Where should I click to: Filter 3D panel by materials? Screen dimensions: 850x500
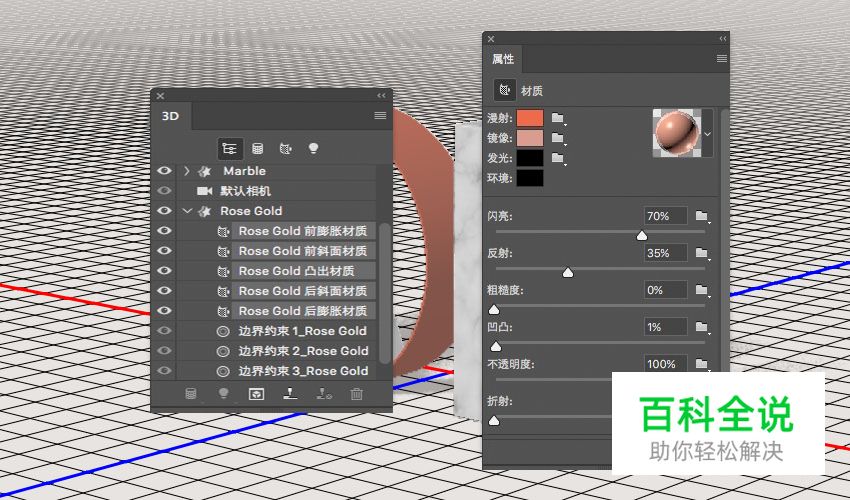(x=286, y=149)
